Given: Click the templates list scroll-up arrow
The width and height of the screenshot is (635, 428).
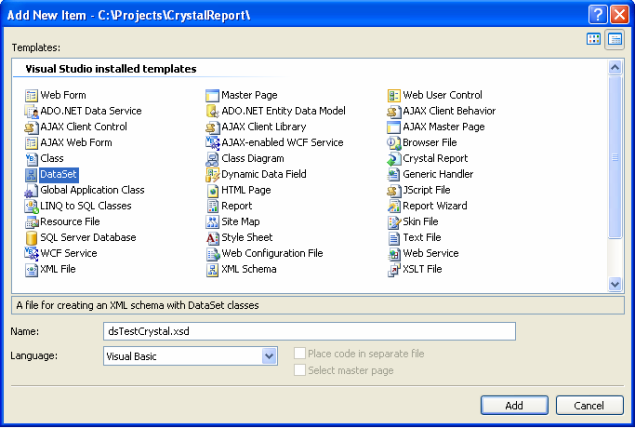Looking at the screenshot, I should point(615,69).
